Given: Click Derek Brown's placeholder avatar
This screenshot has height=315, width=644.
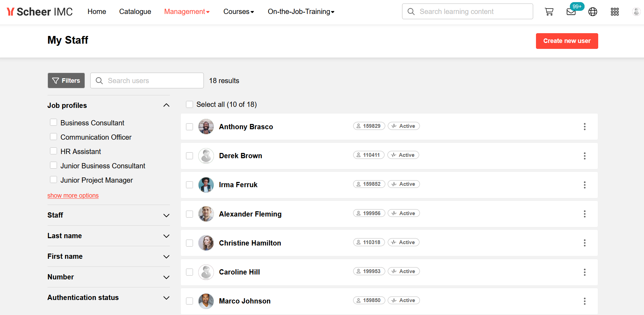Looking at the screenshot, I should [206, 156].
